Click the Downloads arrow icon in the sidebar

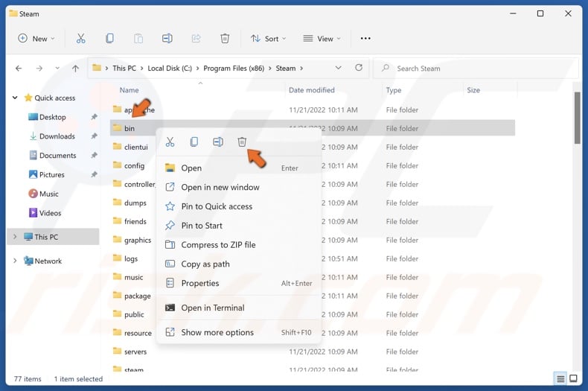[x=33, y=136]
